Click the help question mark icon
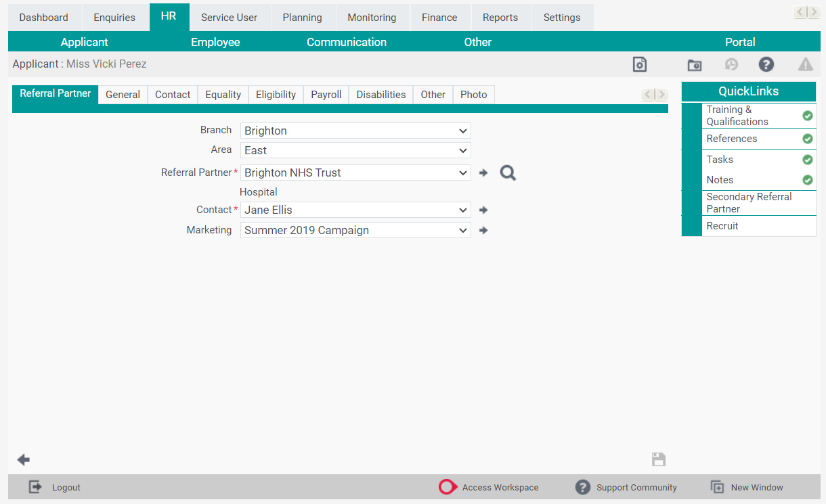826x504 pixels. point(766,64)
